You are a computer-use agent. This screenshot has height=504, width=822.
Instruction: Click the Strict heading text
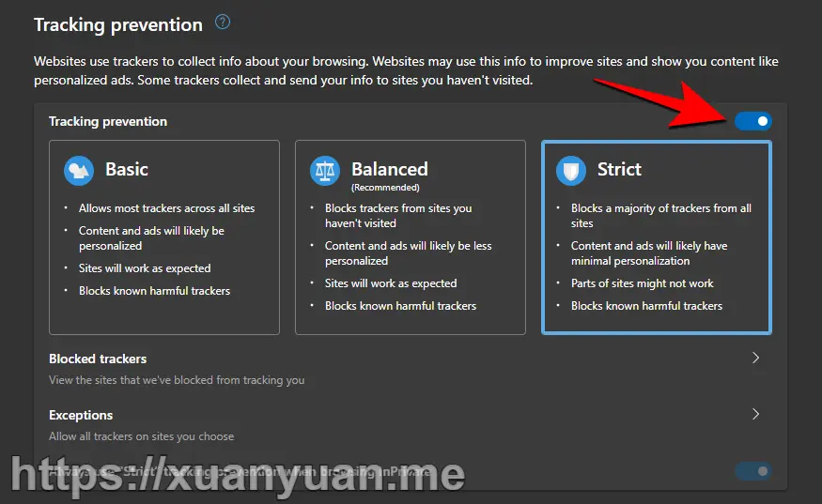[x=619, y=169]
